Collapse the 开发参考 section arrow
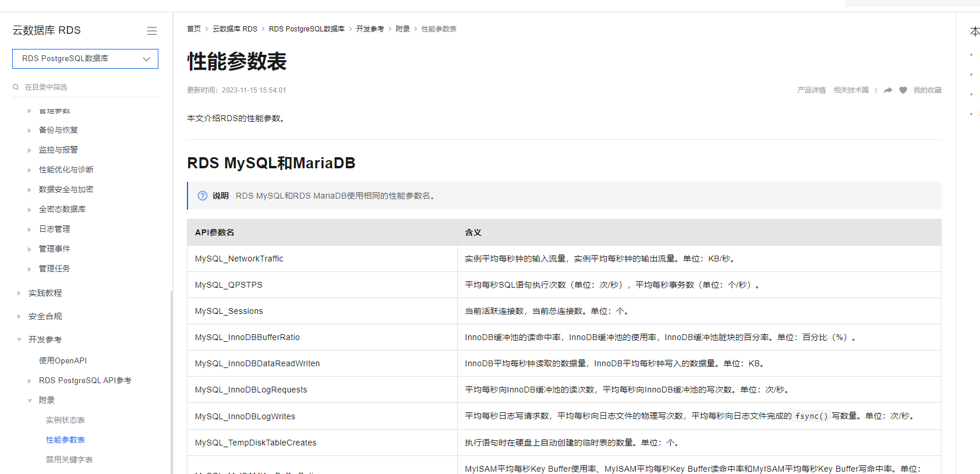The width and height of the screenshot is (980, 474). pos(19,340)
